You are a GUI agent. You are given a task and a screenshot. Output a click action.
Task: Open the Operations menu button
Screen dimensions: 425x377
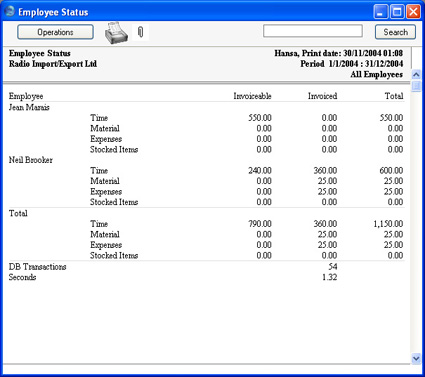55,32
